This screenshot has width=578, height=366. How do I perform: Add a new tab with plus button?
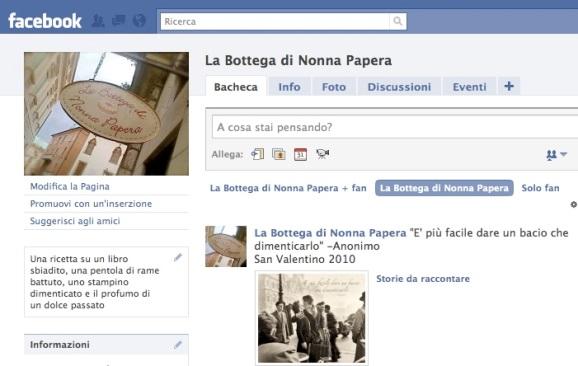[509, 86]
